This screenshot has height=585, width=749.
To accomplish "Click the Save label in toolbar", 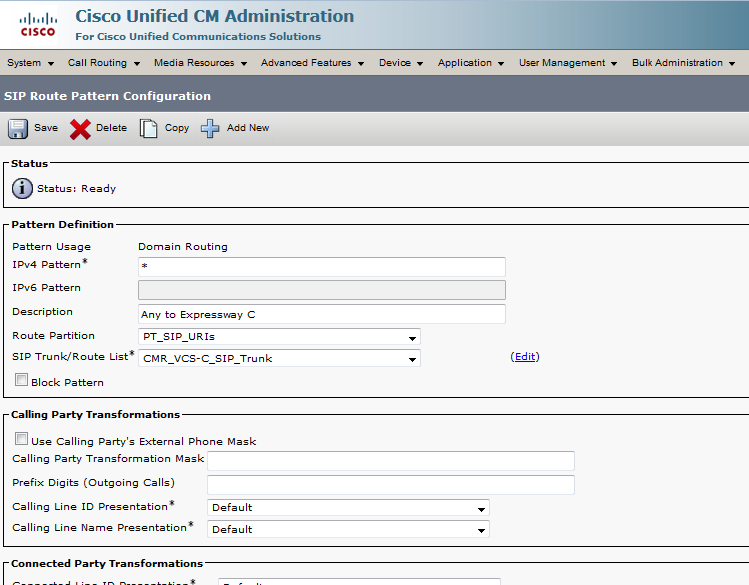I will 46,128.
